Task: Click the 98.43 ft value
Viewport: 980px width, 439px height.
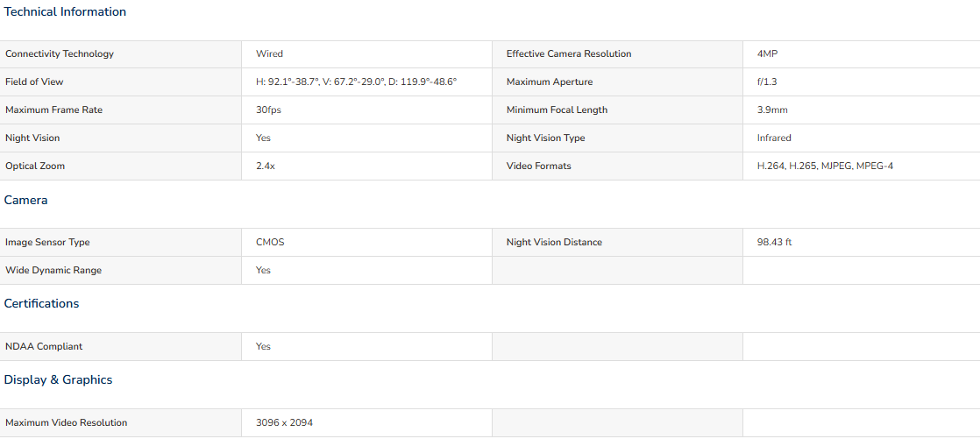Action: click(x=774, y=243)
